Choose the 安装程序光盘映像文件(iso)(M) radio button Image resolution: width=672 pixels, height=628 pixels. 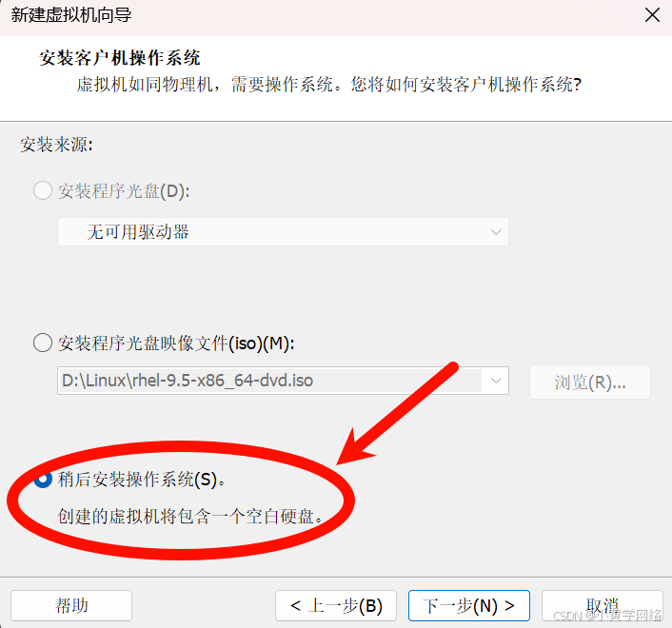tap(43, 343)
